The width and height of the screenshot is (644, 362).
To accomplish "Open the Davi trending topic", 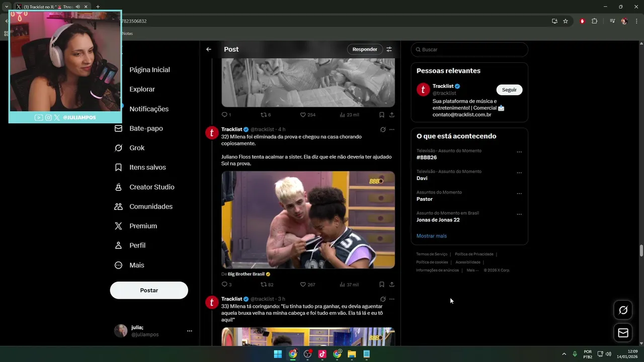I will pos(422,178).
